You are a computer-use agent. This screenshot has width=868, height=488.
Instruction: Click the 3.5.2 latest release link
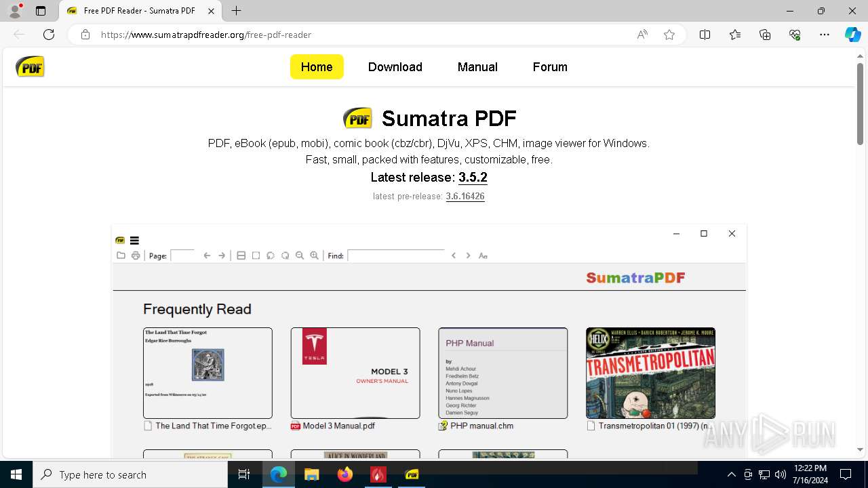pos(473,178)
